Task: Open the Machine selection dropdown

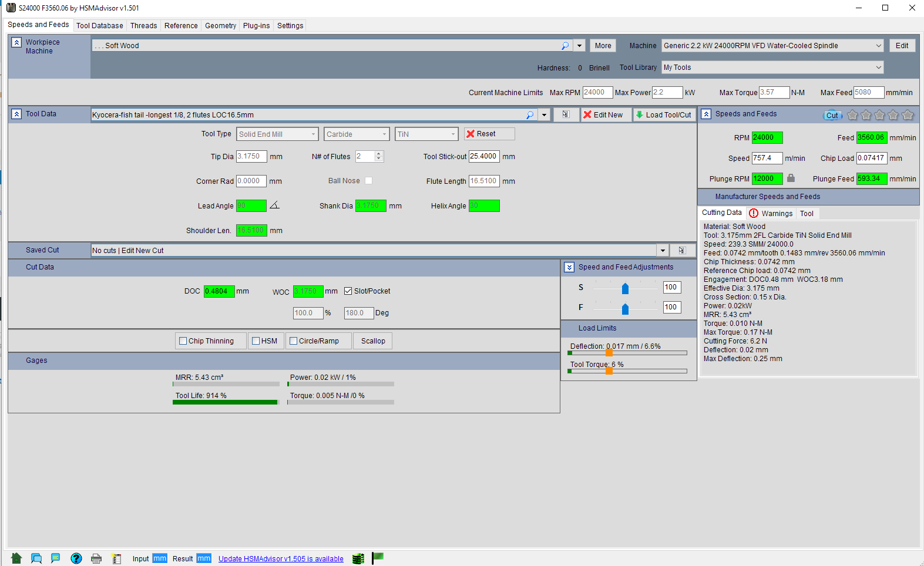Action: pyautogui.click(x=878, y=46)
